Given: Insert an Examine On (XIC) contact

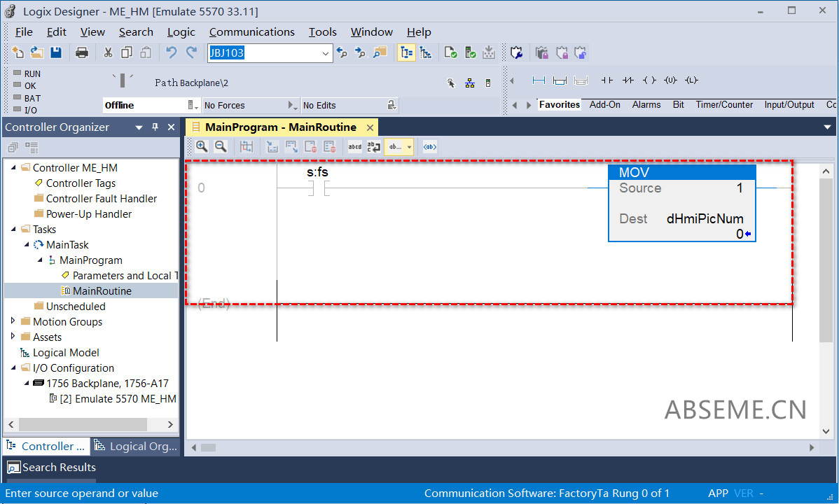Looking at the screenshot, I should (606, 80).
